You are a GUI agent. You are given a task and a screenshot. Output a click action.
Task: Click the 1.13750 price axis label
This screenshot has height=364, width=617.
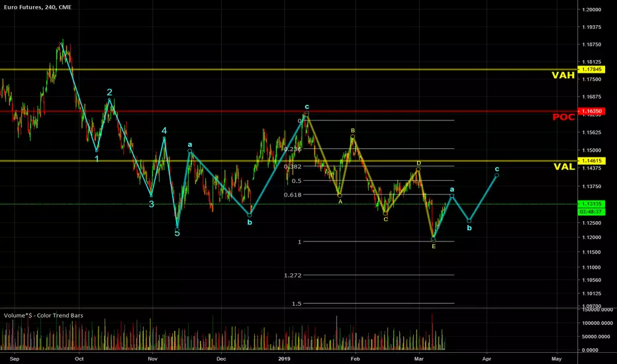(x=591, y=186)
